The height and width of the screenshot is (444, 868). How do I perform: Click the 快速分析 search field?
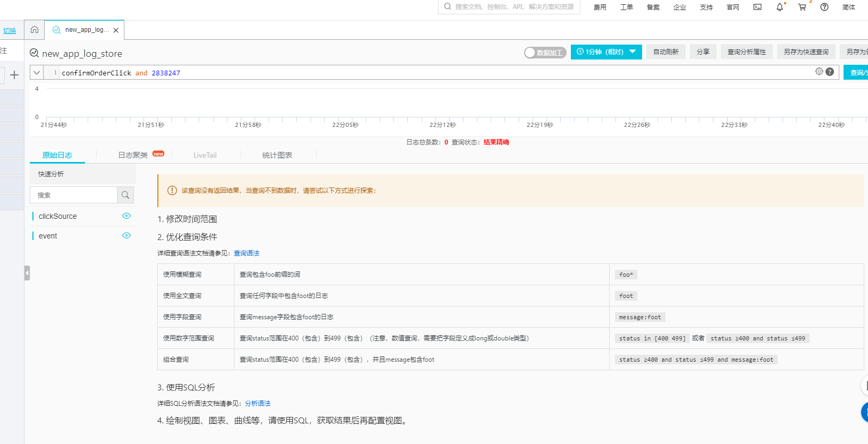point(73,195)
